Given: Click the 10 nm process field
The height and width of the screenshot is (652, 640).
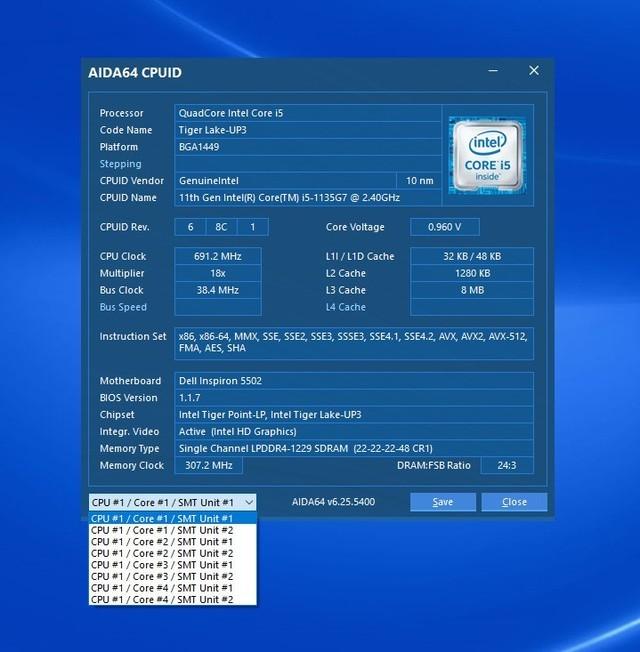Looking at the screenshot, I should tap(419, 181).
